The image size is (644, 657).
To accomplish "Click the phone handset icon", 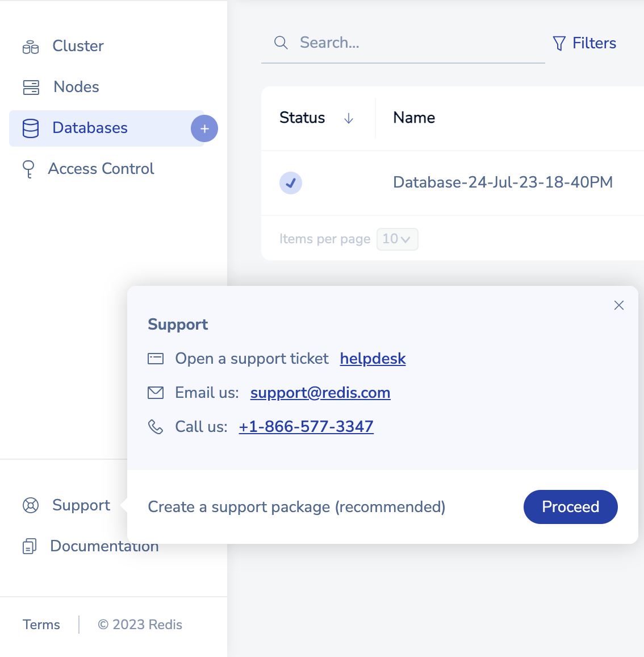I will [x=156, y=427].
